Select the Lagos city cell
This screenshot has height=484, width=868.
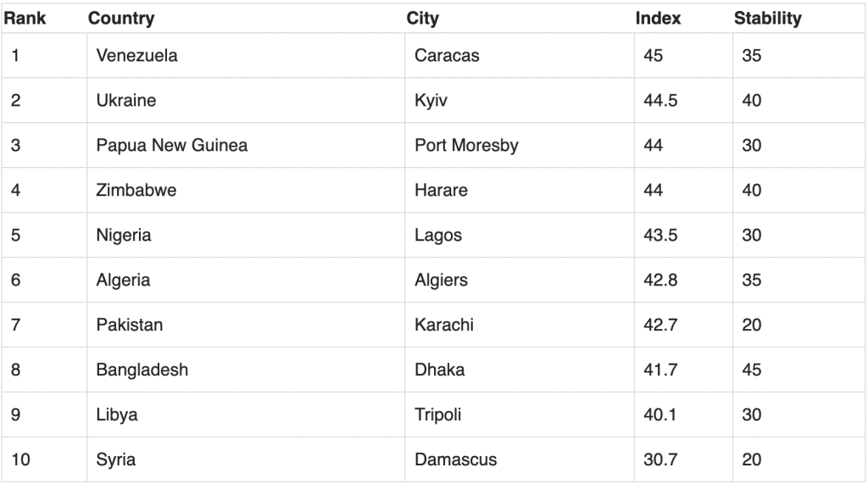(520, 235)
